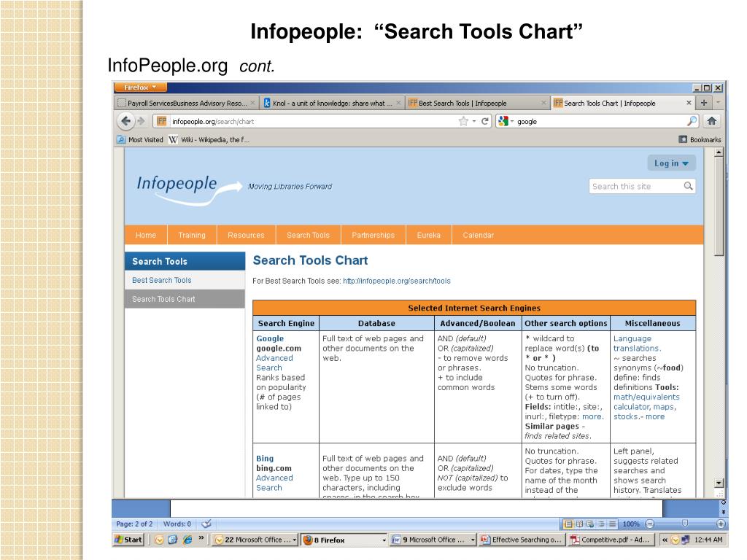Viewport: 747px width, 560px height.
Task: Open the Resources menu item
Action: (x=246, y=235)
